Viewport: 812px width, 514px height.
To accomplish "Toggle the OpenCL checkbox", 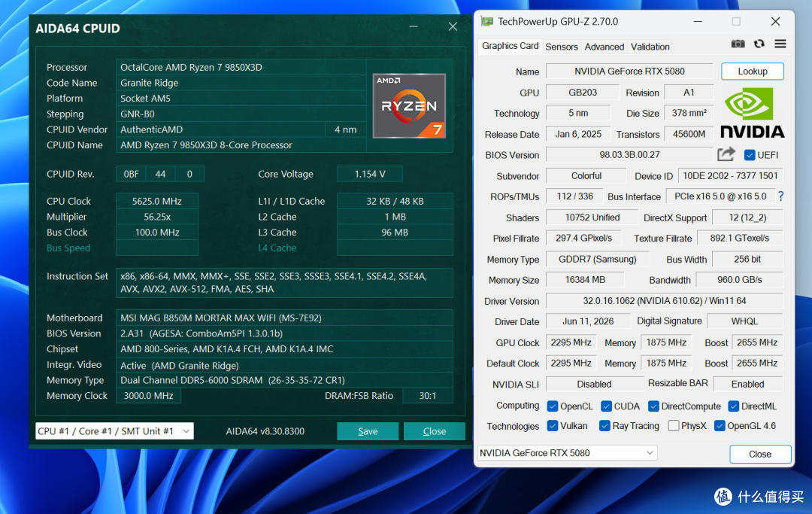I will tap(553, 406).
